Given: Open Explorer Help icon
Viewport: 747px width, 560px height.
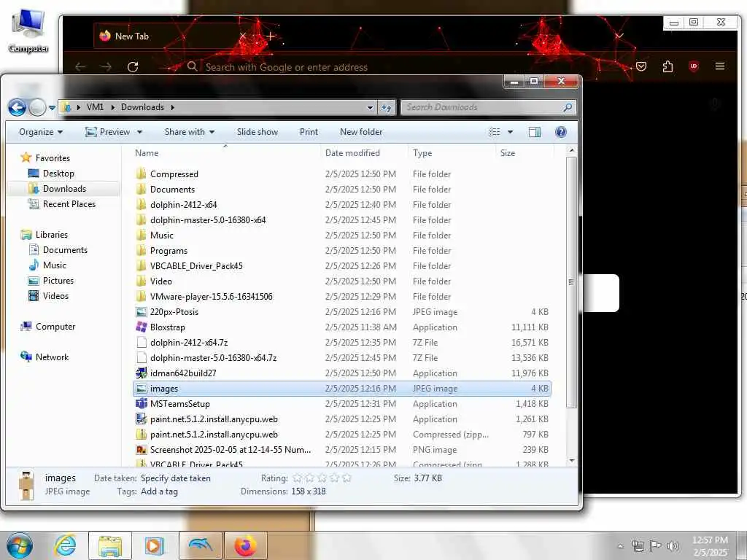Looking at the screenshot, I should [561, 132].
